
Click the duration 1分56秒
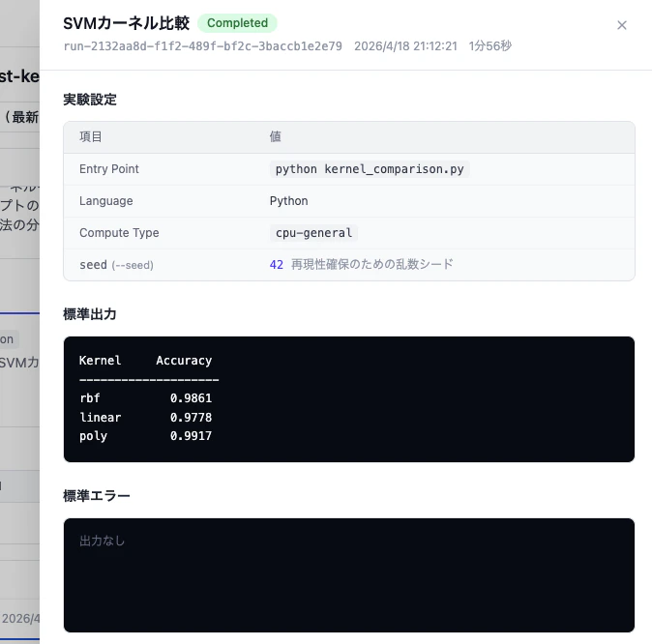tap(489, 45)
